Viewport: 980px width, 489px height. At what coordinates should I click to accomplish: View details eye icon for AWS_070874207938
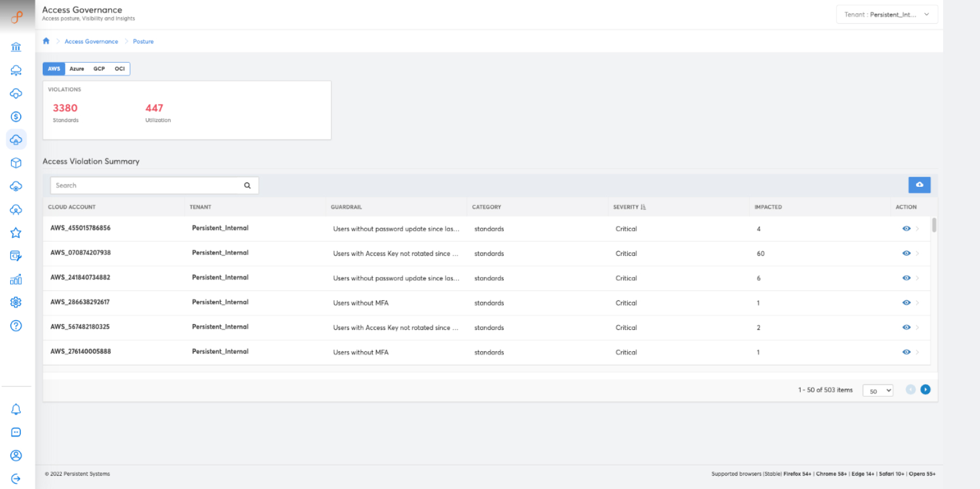click(x=906, y=254)
